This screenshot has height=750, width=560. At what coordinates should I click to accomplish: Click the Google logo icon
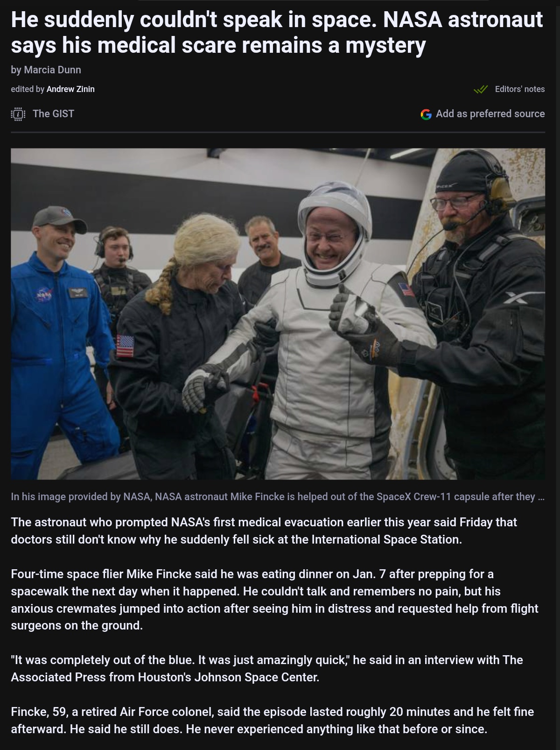click(x=426, y=114)
